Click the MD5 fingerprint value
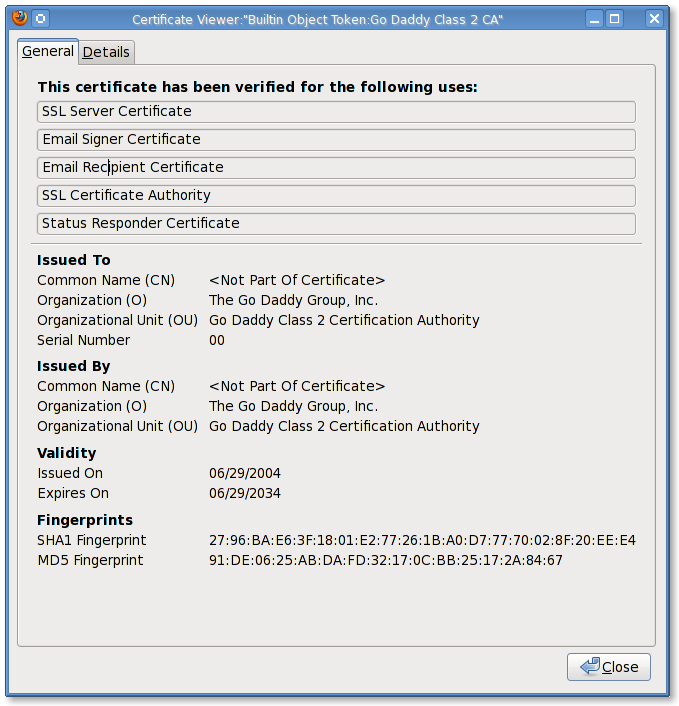 [385, 561]
